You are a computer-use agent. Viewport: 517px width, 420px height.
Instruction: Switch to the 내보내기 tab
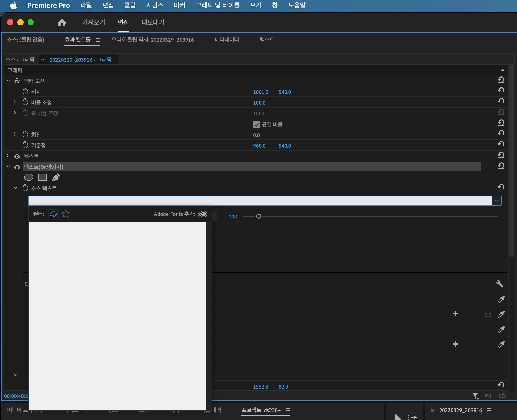153,23
